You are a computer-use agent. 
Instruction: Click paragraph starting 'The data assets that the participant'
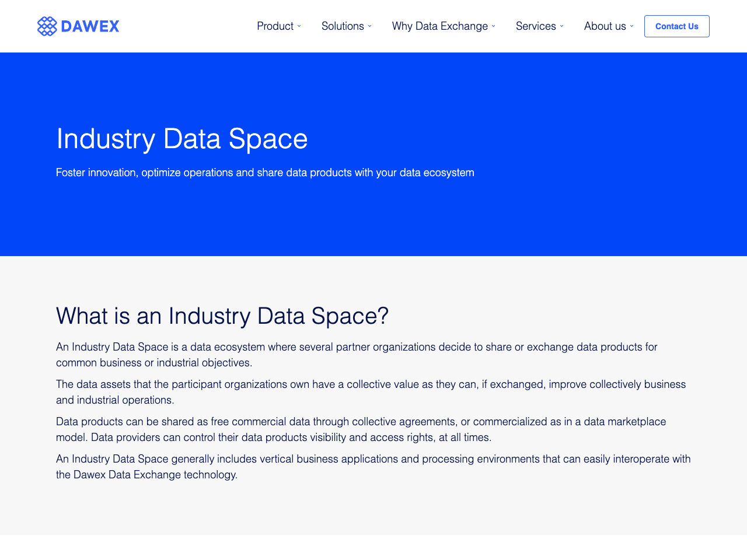coord(371,392)
